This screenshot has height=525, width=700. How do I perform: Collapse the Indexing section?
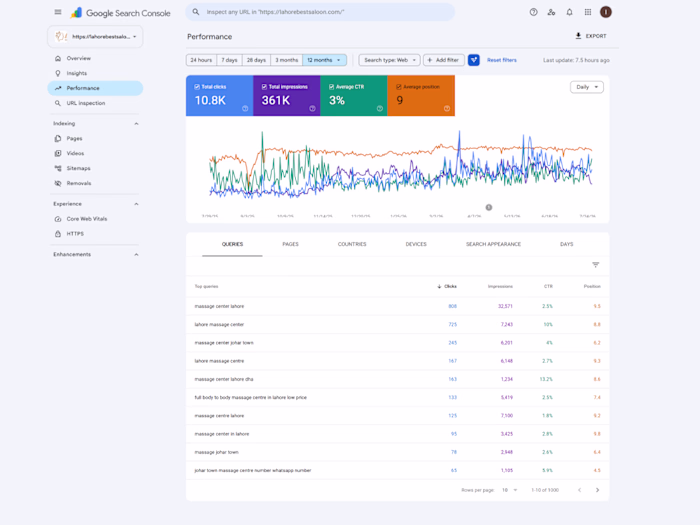[x=136, y=124]
